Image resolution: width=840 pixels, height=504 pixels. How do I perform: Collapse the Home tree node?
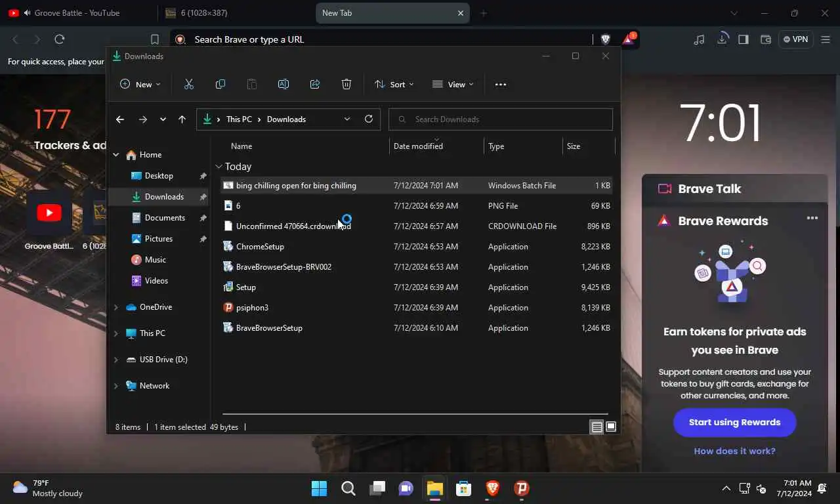coord(116,155)
